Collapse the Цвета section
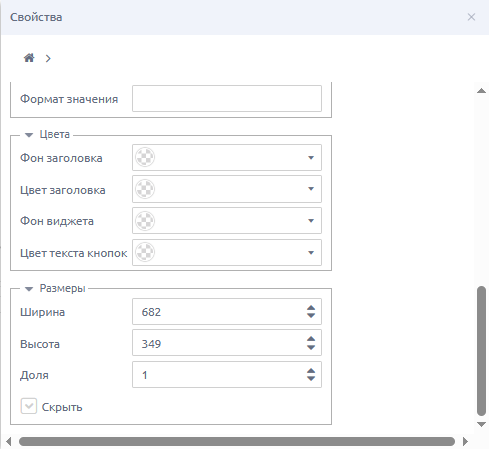This screenshot has height=449, width=489. point(29,135)
